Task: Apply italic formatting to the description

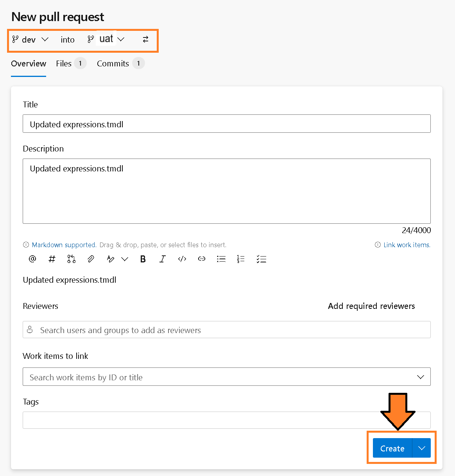Action: 163,259
